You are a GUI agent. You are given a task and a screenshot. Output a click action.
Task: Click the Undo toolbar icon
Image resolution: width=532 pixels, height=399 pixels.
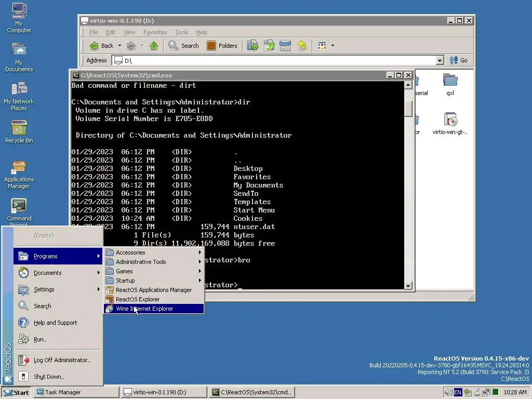point(302,46)
